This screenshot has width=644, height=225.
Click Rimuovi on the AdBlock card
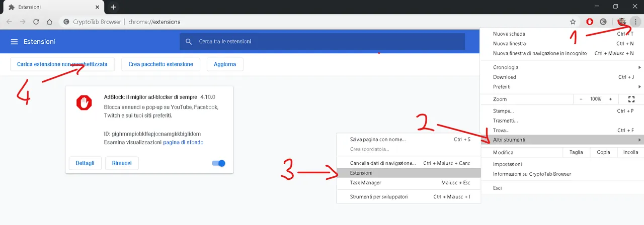[122, 163]
